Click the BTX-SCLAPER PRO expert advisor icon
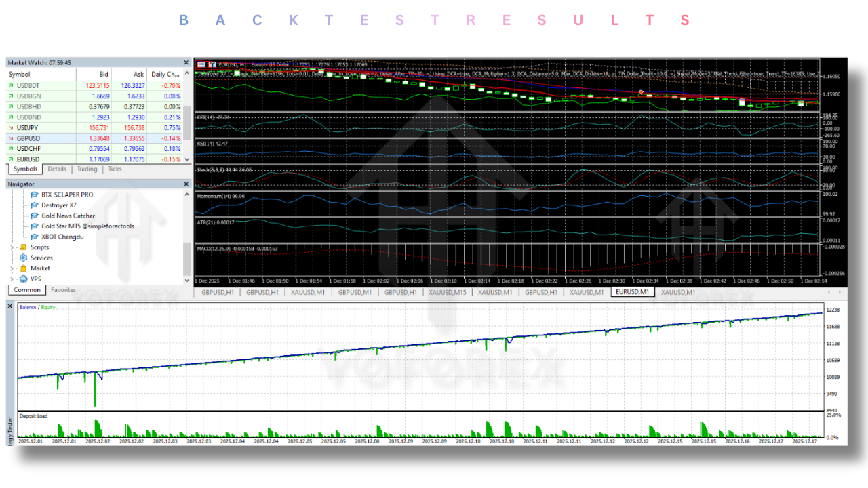868x488 pixels. tap(34, 195)
